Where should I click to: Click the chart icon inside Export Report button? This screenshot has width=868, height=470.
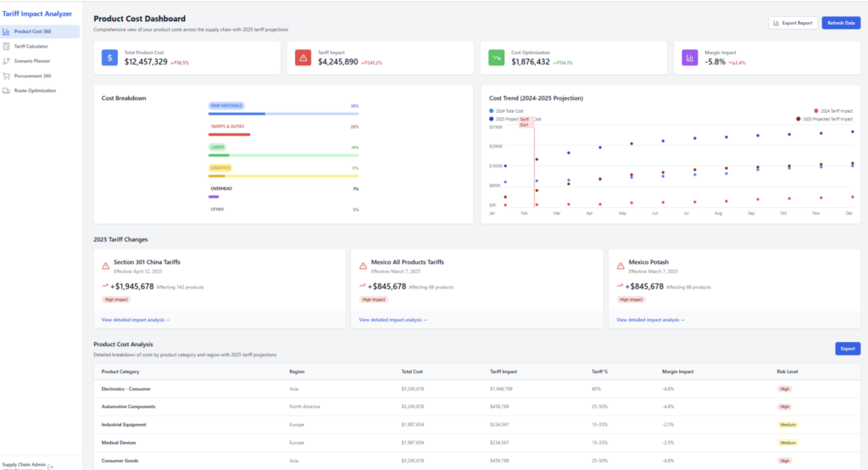pos(776,23)
